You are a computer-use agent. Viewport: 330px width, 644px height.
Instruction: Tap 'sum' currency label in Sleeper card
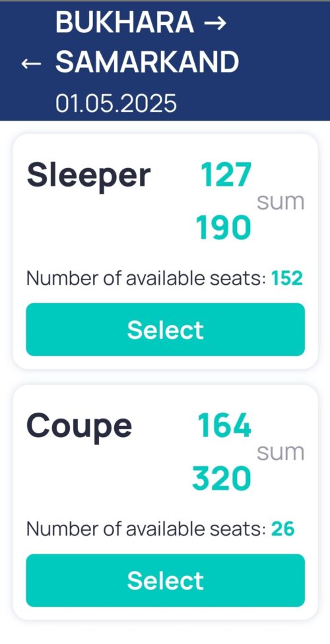281,202
